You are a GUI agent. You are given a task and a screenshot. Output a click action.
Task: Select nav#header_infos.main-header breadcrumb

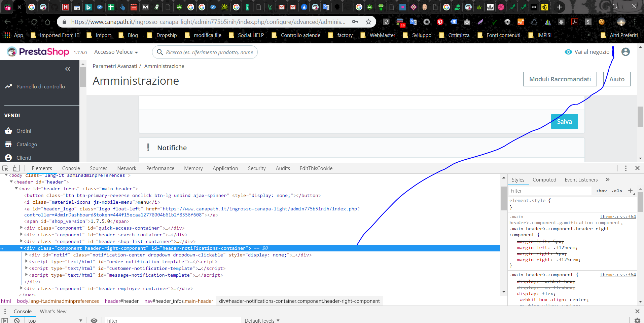coord(179,301)
